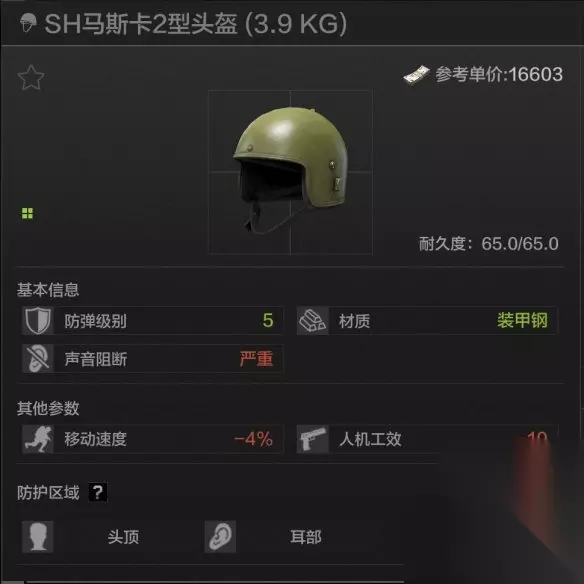The image size is (584, 584).
Task: Click the 材质 row showing 装甲钢
Action: [x=427, y=321]
